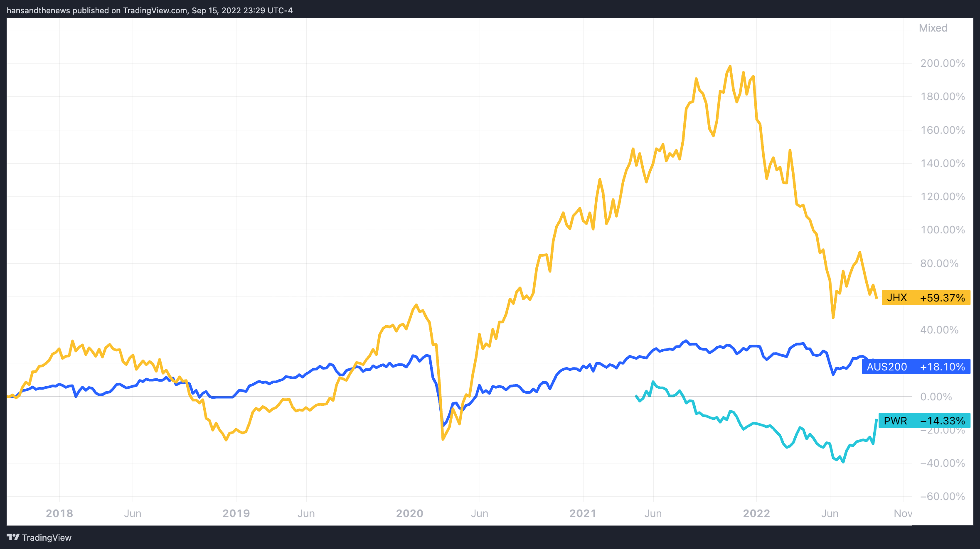Select the teal PWR −14.33% label

pos(924,421)
